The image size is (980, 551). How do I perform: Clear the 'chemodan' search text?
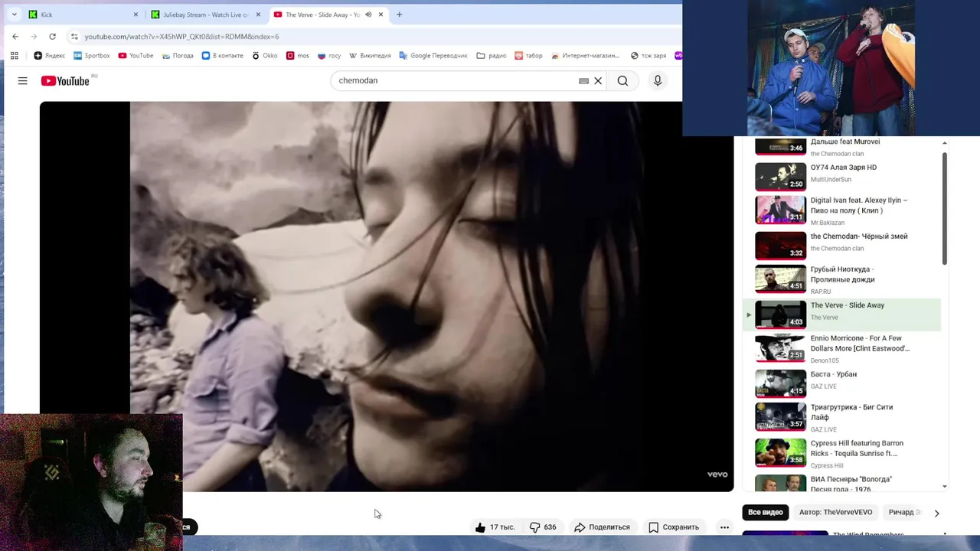click(598, 80)
